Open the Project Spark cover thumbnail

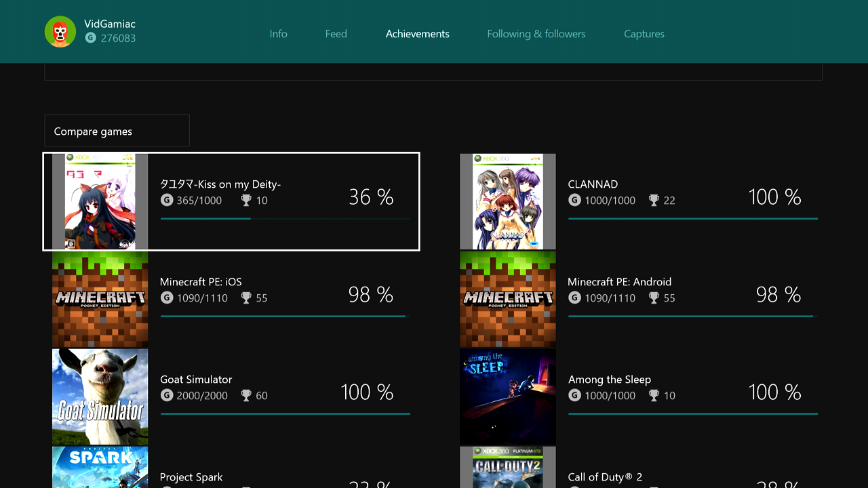(100, 467)
